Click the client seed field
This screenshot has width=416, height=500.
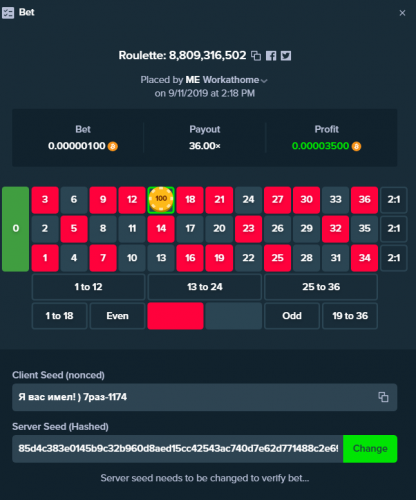(x=205, y=397)
